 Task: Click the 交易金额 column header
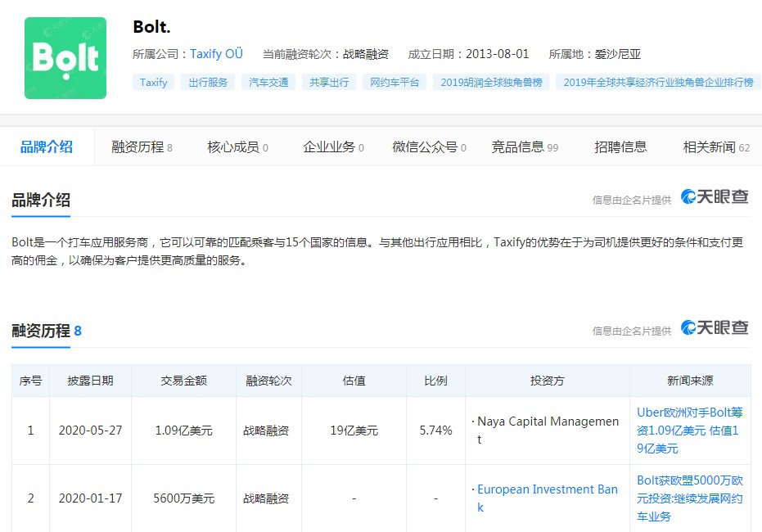tap(183, 381)
